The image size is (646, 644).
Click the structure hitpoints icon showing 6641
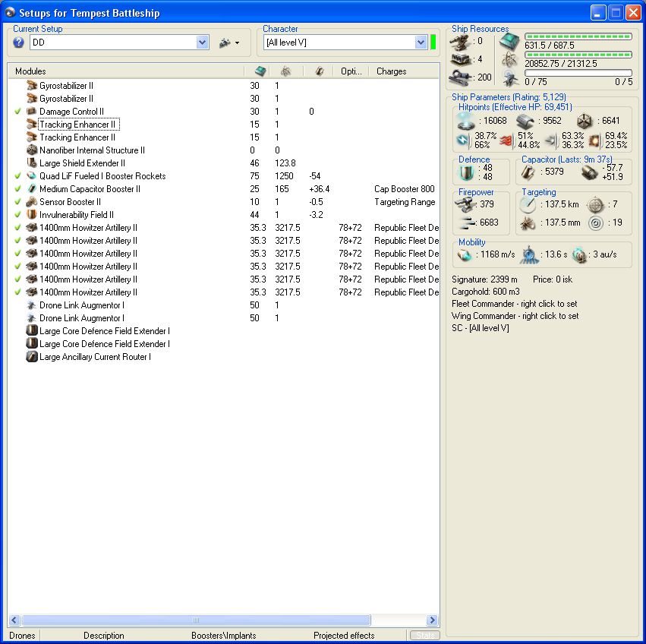click(x=585, y=122)
